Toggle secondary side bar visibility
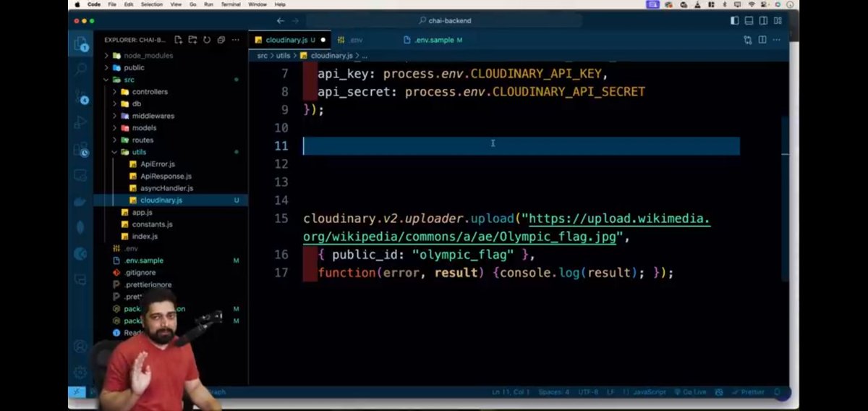The height and width of the screenshot is (411, 868). [x=764, y=21]
